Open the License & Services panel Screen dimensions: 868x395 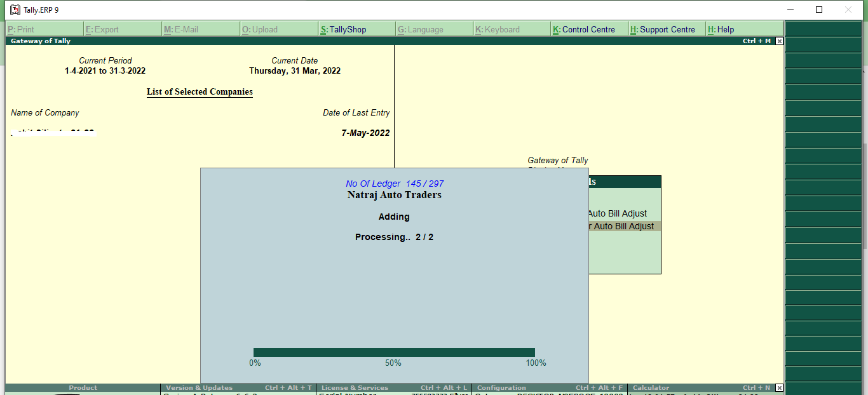tap(356, 387)
